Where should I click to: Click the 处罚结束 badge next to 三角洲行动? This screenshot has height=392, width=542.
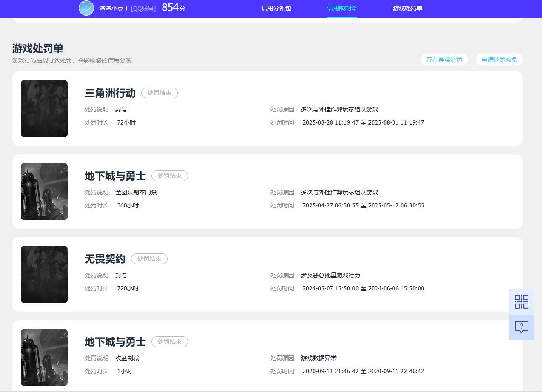[159, 93]
